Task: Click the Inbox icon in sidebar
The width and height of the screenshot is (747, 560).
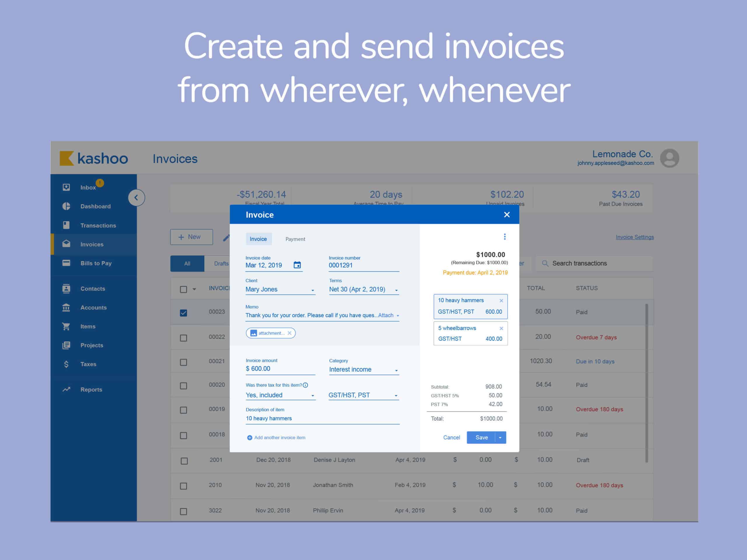Action: click(67, 187)
